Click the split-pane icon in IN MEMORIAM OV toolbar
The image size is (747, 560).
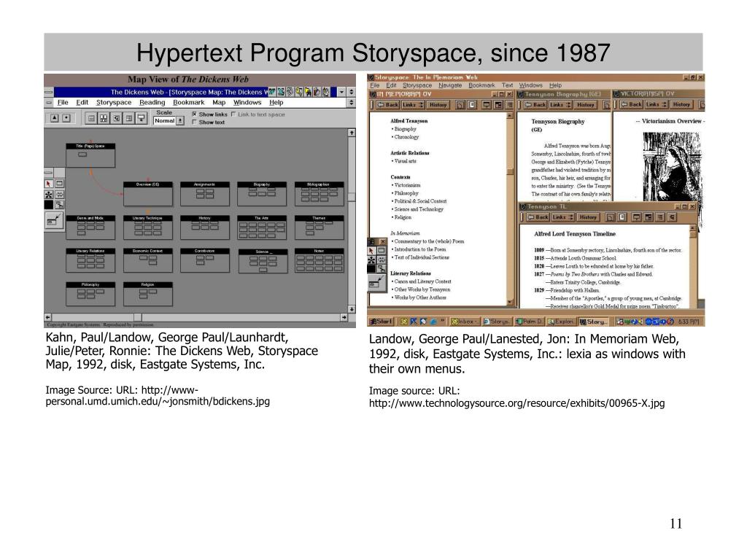pos(498,105)
